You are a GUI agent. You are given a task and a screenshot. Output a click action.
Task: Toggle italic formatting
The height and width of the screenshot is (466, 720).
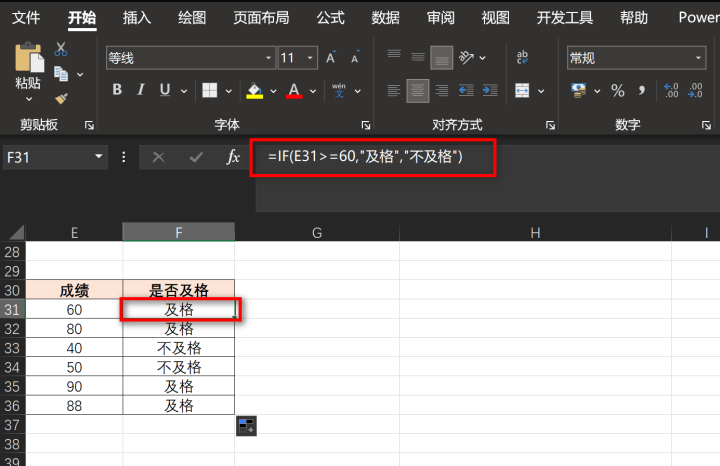141,90
